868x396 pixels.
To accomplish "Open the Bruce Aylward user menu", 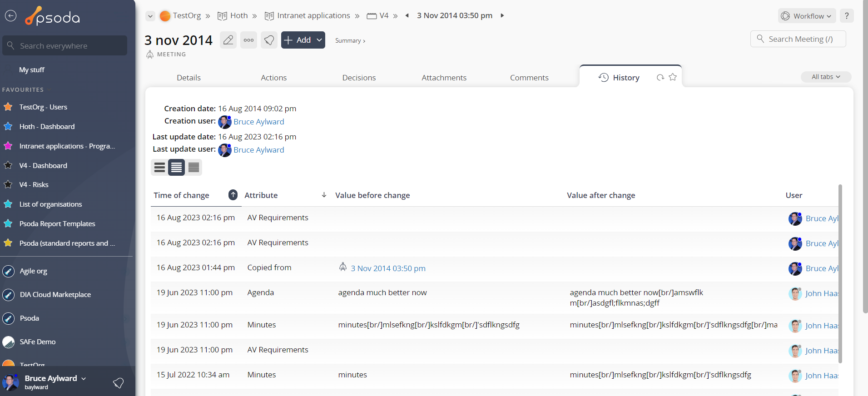I will coord(55,378).
